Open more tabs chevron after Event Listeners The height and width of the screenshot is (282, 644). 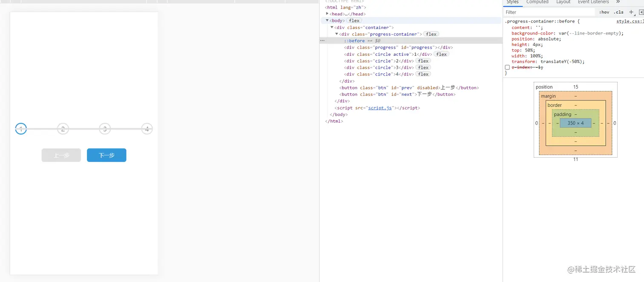point(618,2)
